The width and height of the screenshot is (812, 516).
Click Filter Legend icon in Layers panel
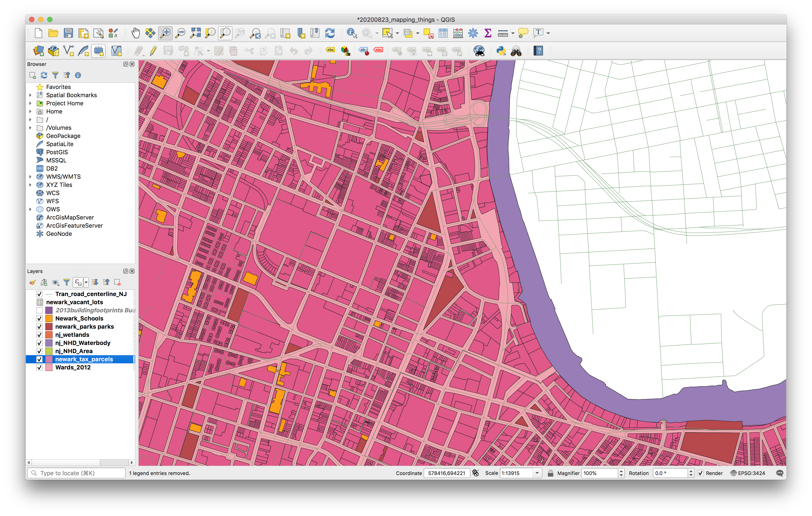click(66, 282)
